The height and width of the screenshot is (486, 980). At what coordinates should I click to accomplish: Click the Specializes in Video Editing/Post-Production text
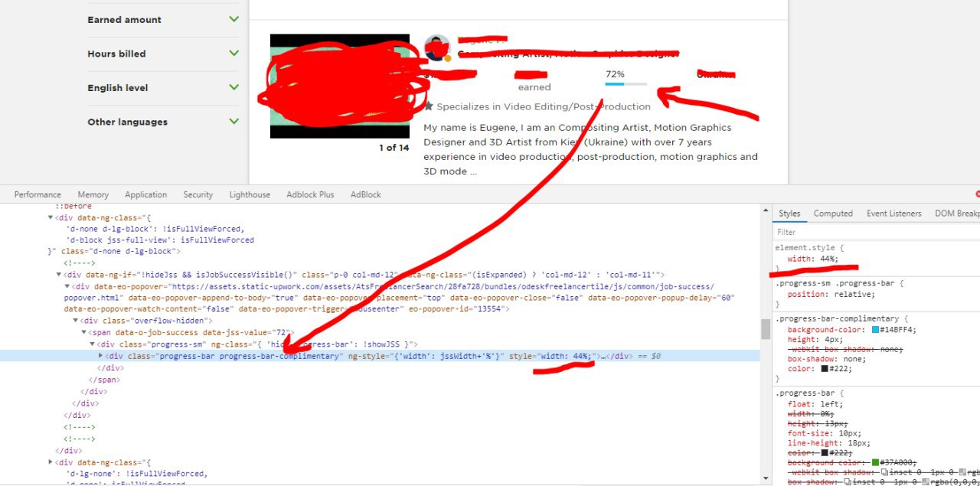(544, 106)
